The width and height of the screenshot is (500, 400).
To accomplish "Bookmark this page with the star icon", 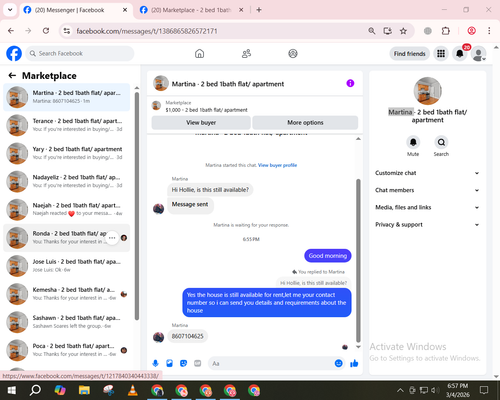I will (403, 31).
